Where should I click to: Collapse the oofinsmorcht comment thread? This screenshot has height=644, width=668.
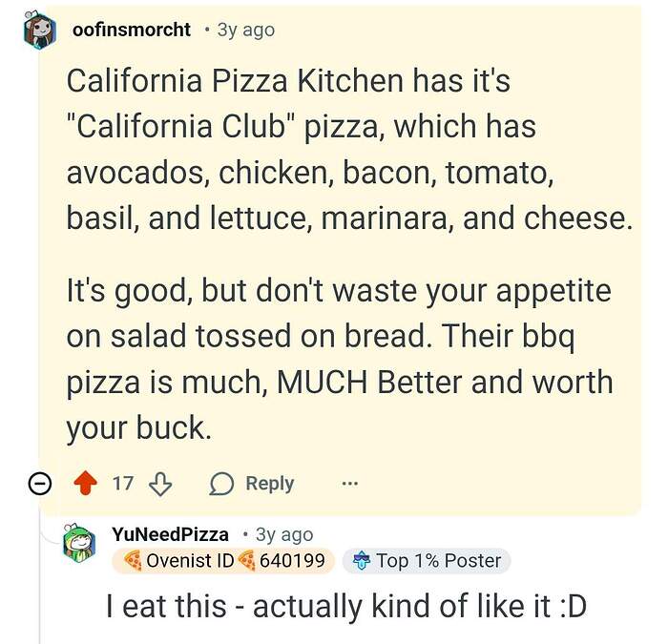click(40, 484)
